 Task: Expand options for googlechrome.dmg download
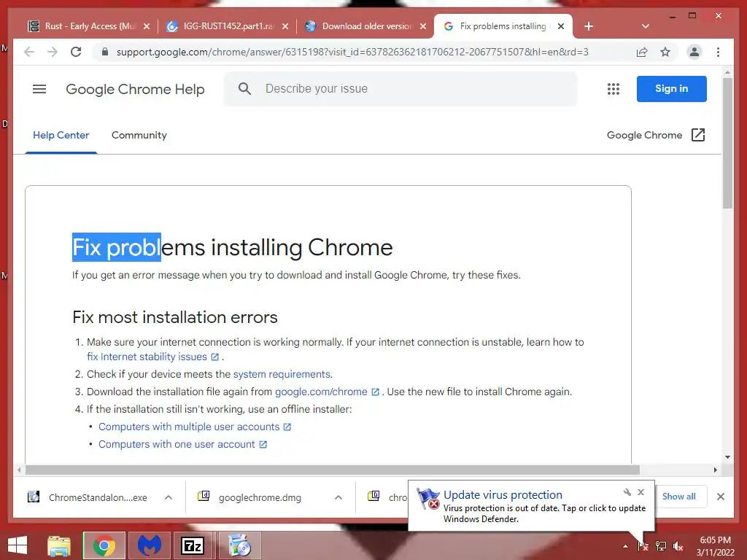338,497
